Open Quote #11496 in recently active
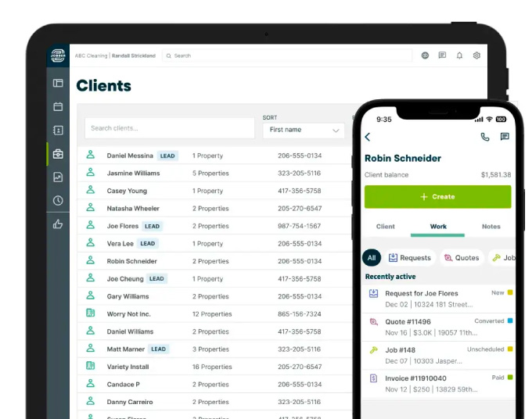Viewport: 532px width, 419px height. tap(408, 321)
